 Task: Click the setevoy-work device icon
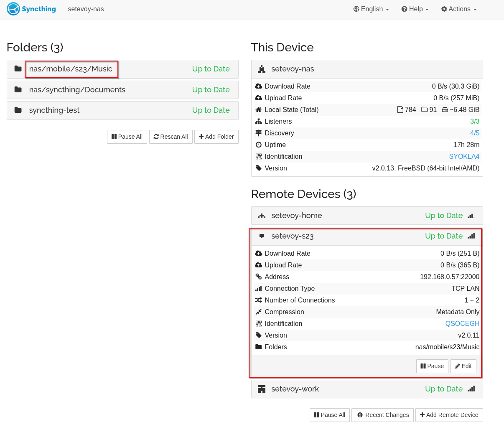[x=262, y=389]
